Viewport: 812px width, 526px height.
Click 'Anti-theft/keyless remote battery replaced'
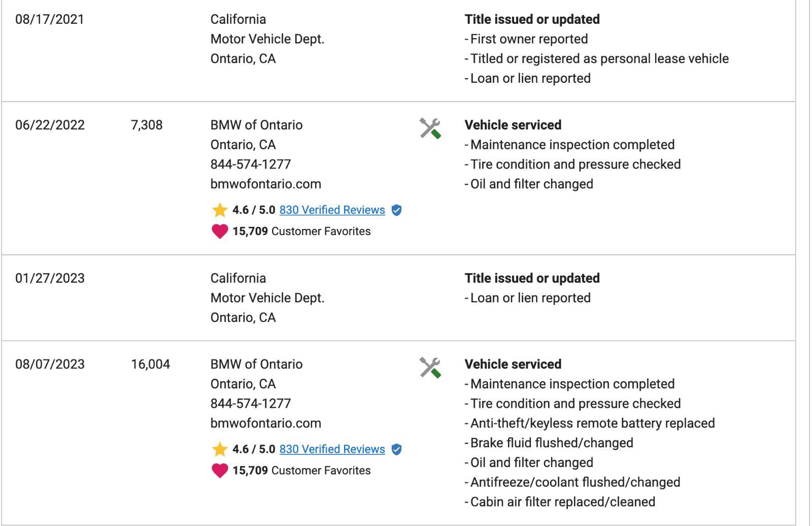590,423
